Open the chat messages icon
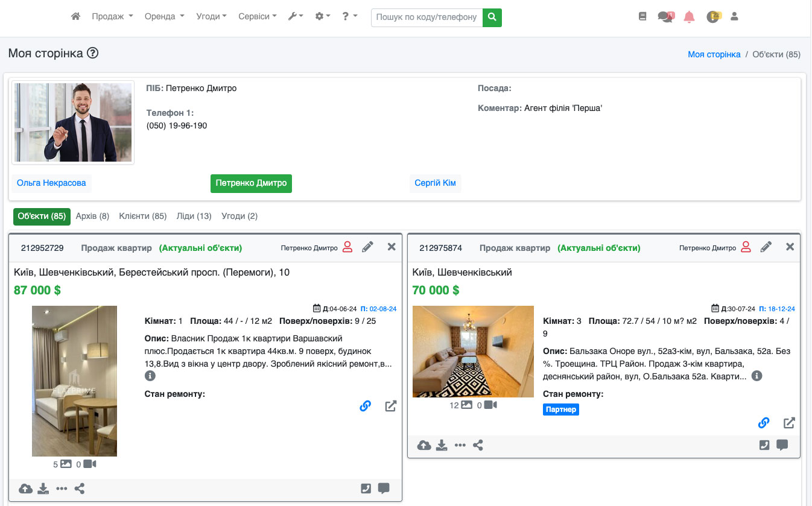Screen dimensions: 812x506 click(665, 17)
